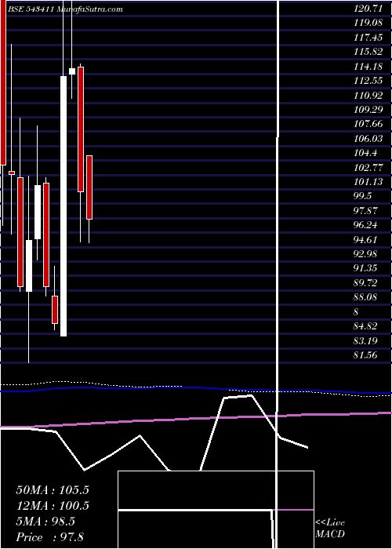Click the 107.66 axis value

click(x=368, y=124)
